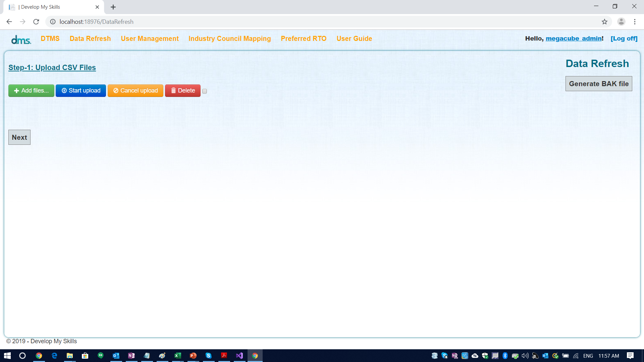Open Microsoft Store from taskbar

pyautogui.click(x=85, y=356)
